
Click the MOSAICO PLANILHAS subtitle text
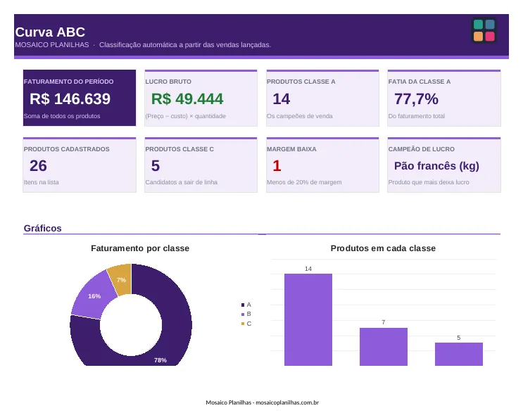pyautogui.click(x=52, y=44)
